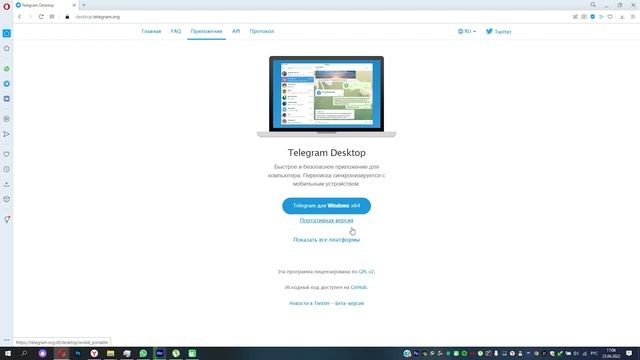Click the snapshot camera icon in the toolbar

point(584,17)
